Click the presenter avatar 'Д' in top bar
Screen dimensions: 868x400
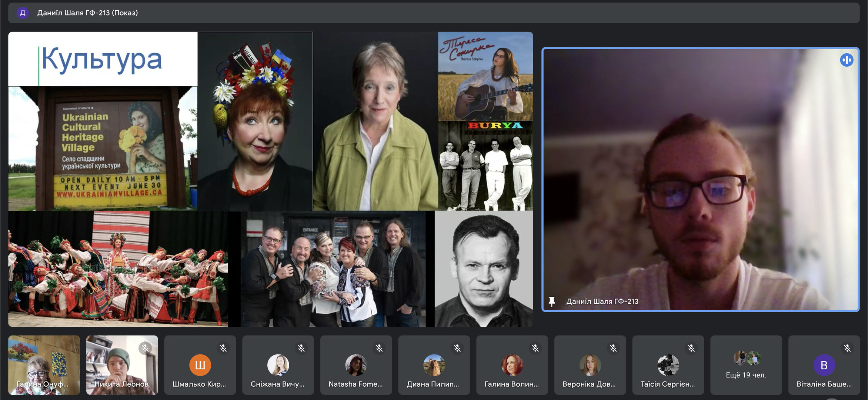coord(23,13)
